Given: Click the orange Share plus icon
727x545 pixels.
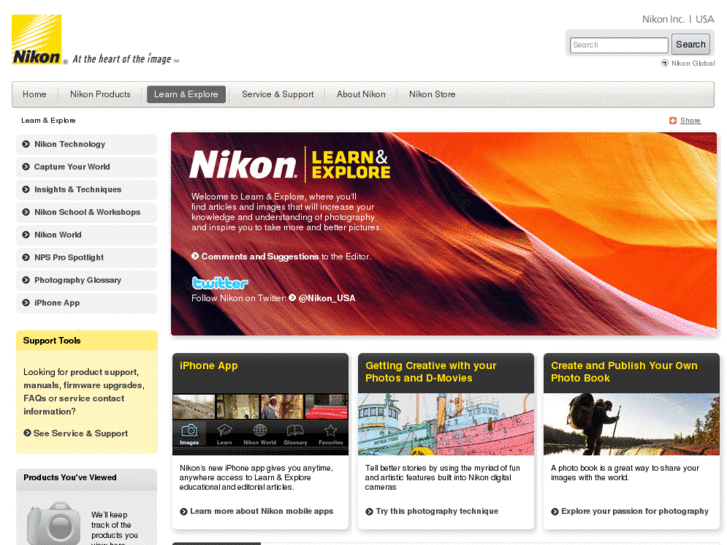Looking at the screenshot, I should [x=673, y=121].
